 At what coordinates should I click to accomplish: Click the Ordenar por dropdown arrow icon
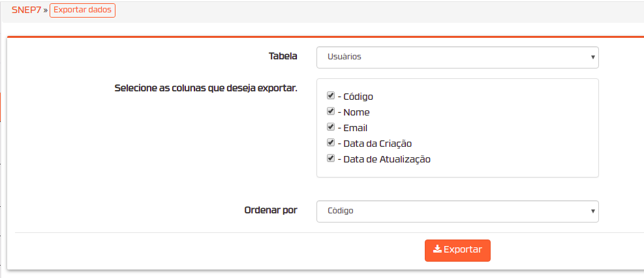[x=592, y=211]
